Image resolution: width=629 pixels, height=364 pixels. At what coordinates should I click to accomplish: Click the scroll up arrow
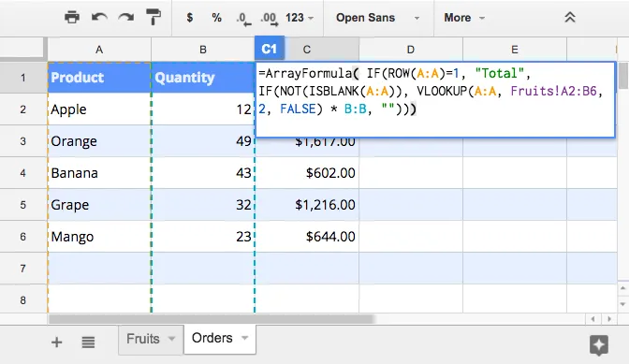623,288
